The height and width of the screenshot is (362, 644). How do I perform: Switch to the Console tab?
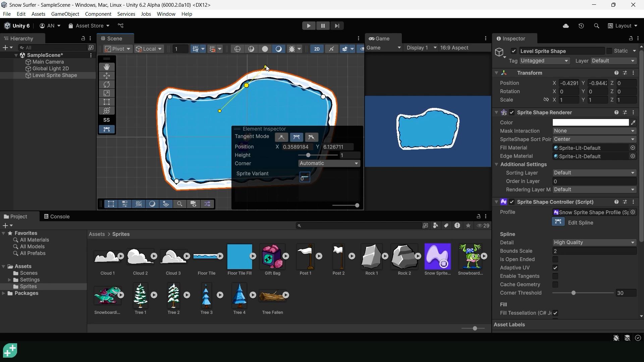pos(57,217)
